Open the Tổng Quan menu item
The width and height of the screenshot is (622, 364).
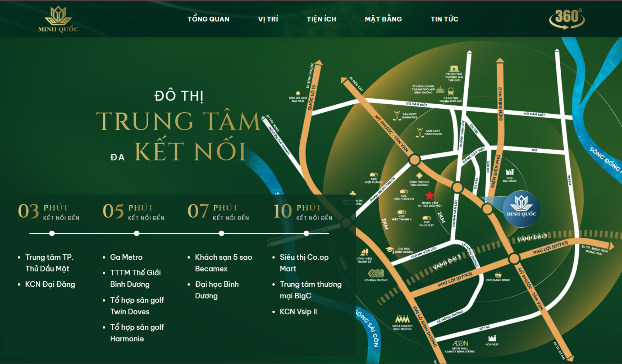pyautogui.click(x=208, y=19)
